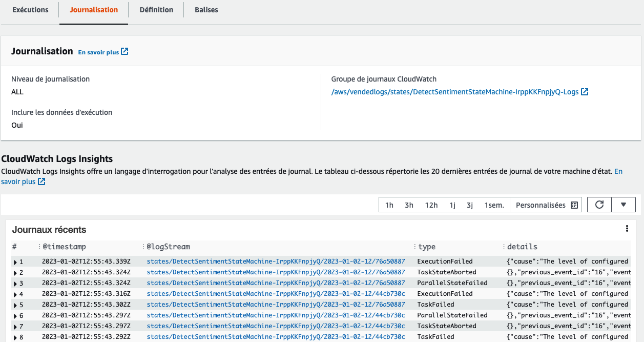Screen dimensions: 644x342
Task: Click TaskFailed type in row 5
Action: click(436, 305)
